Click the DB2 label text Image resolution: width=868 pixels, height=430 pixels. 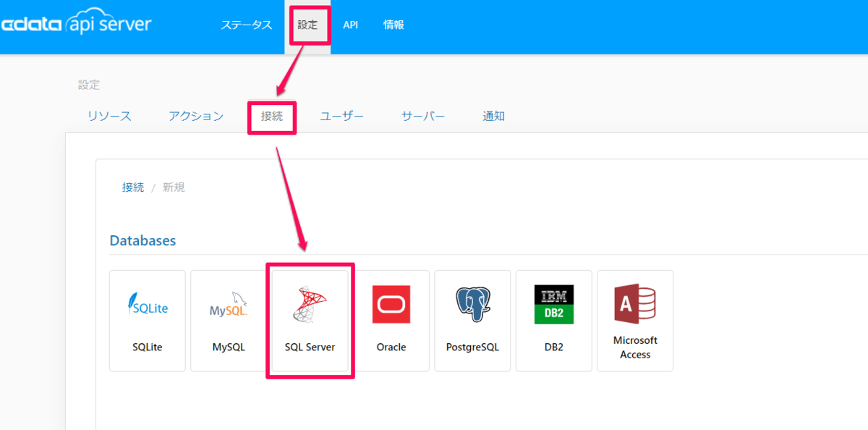coord(554,347)
